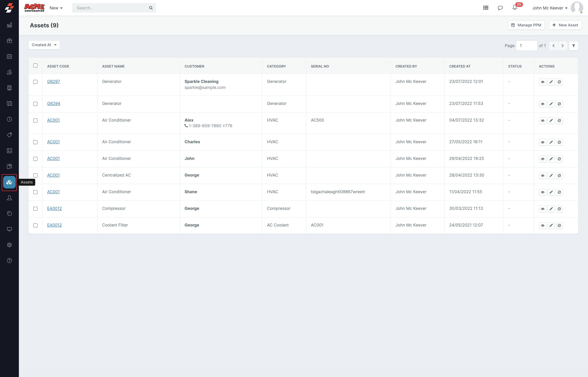This screenshot has height=377, width=588.
Task: Open the G8297 asset code link
Action: 53,81
